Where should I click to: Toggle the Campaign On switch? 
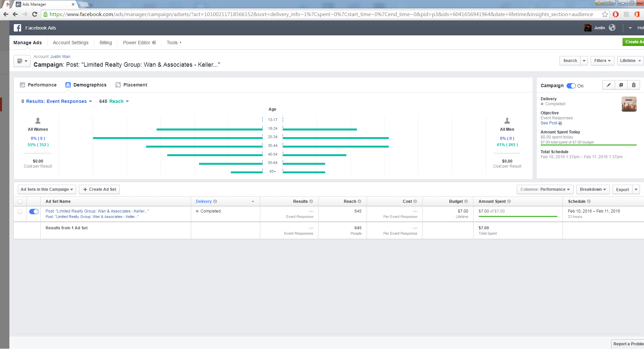click(x=571, y=86)
